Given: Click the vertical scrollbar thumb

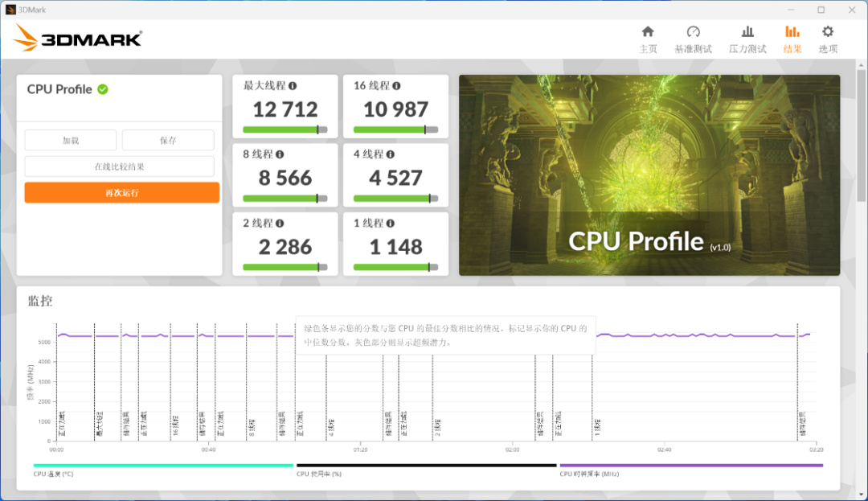Looking at the screenshot, I should tap(861, 136).
